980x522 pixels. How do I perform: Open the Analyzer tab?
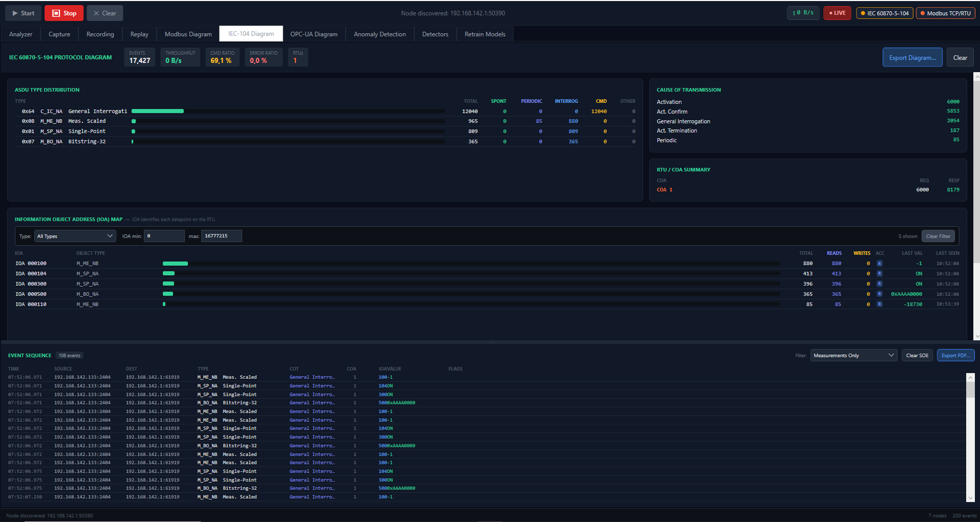pos(21,34)
